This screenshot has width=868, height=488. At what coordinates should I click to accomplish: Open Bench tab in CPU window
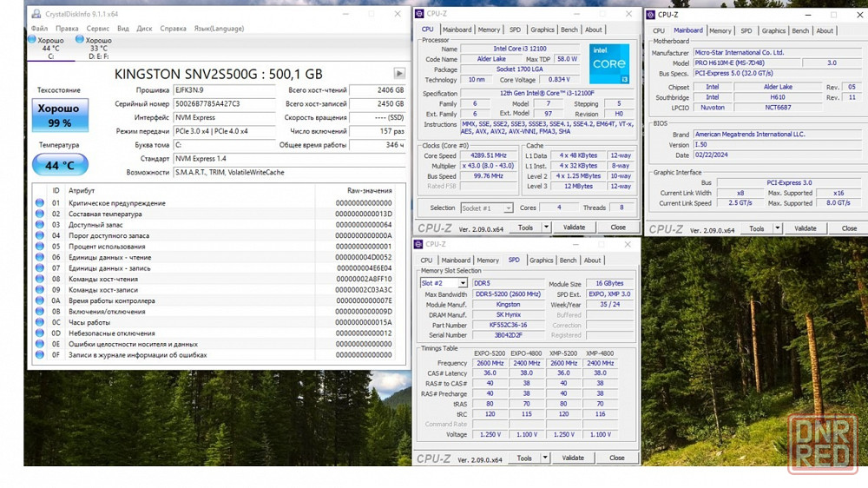[x=569, y=30]
